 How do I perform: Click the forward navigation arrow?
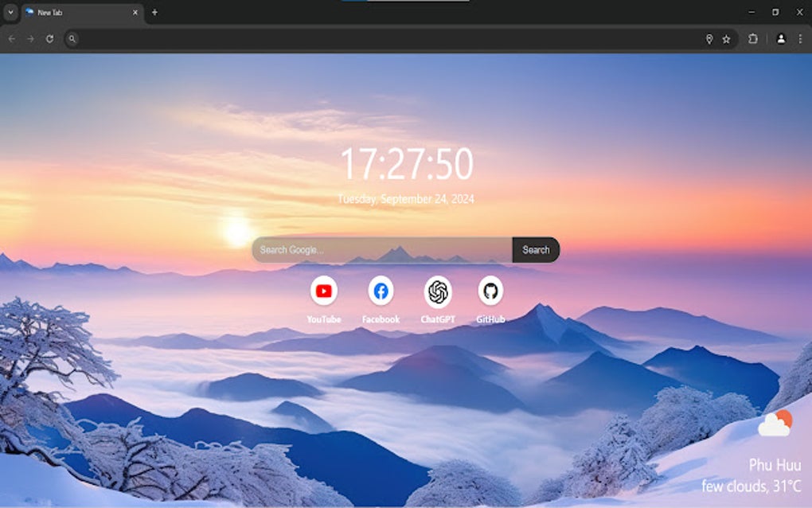coord(30,37)
